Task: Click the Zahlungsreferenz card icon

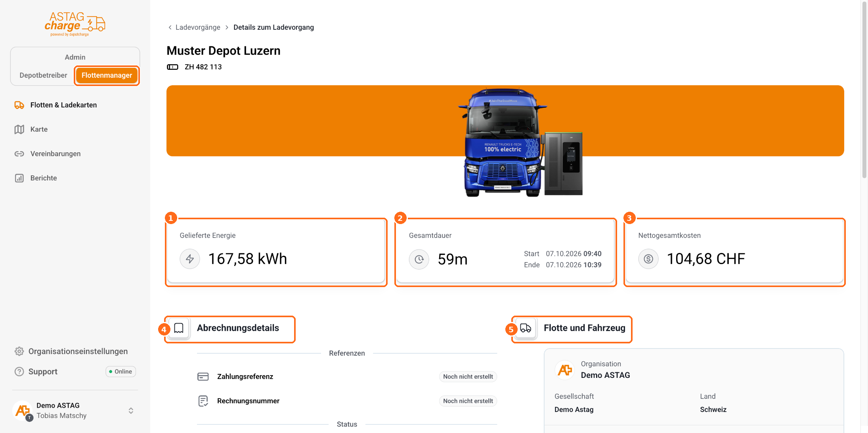Action: point(203,377)
